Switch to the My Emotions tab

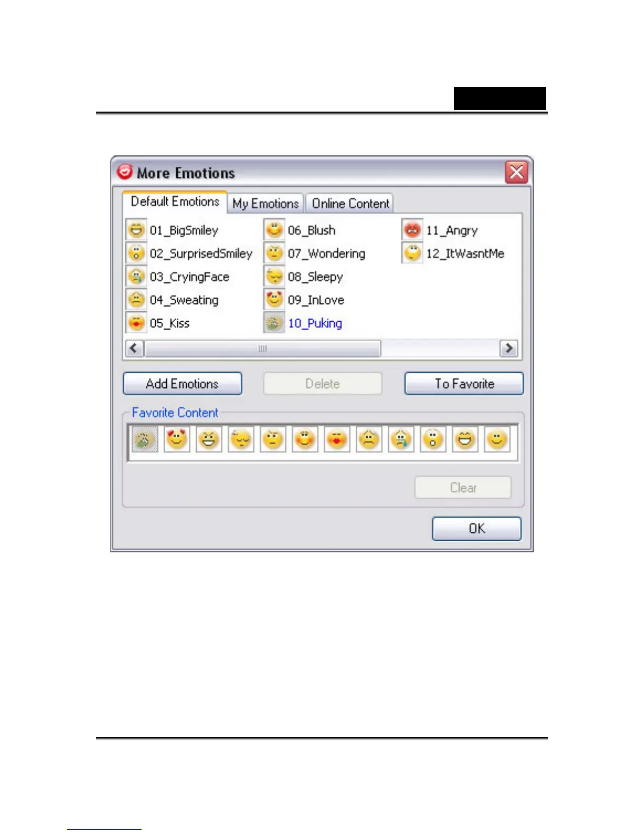[266, 203]
